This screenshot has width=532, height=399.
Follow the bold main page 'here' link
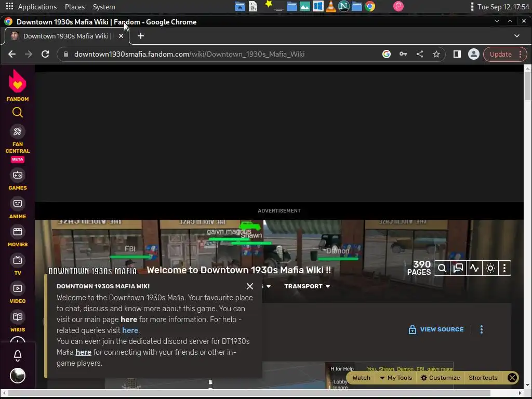click(129, 320)
